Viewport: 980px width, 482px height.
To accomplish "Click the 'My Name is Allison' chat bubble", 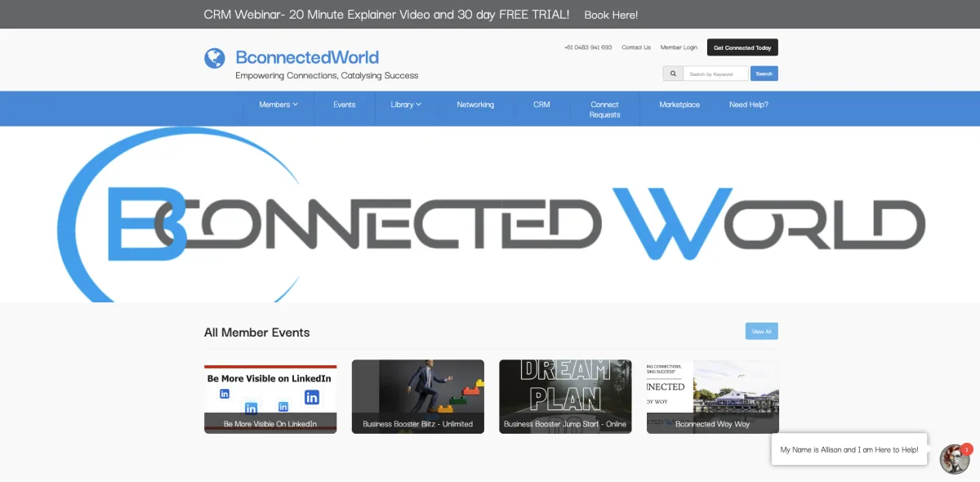I will (x=849, y=449).
